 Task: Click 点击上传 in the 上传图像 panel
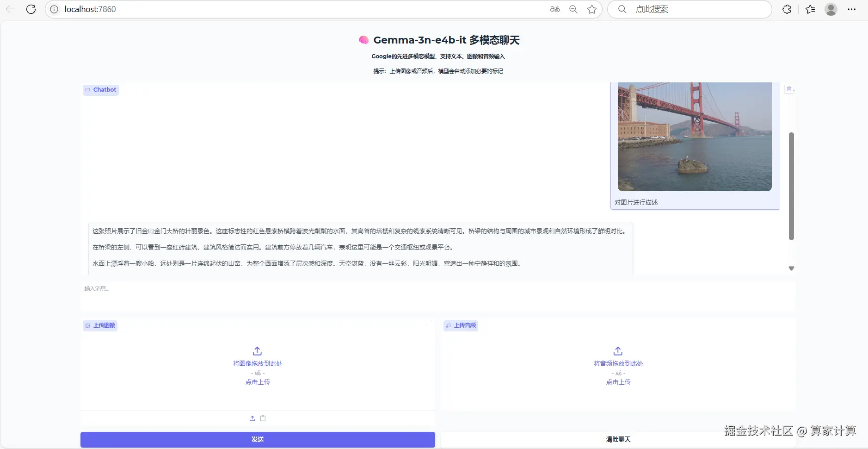click(258, 382)
